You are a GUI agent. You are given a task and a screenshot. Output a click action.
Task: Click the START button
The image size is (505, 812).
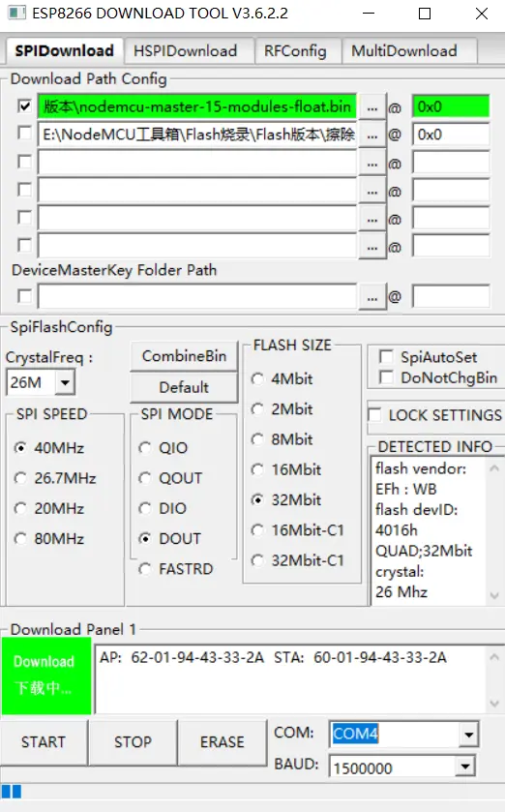[44, 742]
